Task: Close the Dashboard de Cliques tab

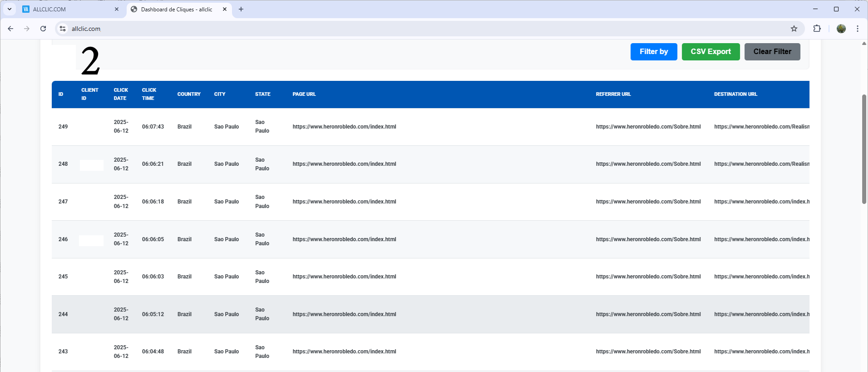Action: [x=225, y=9]
